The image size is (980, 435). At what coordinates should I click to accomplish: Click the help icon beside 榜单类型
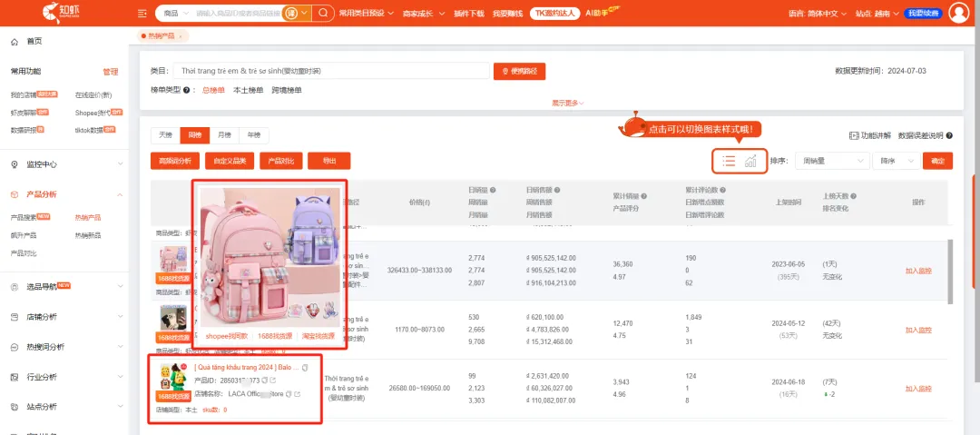186,91
